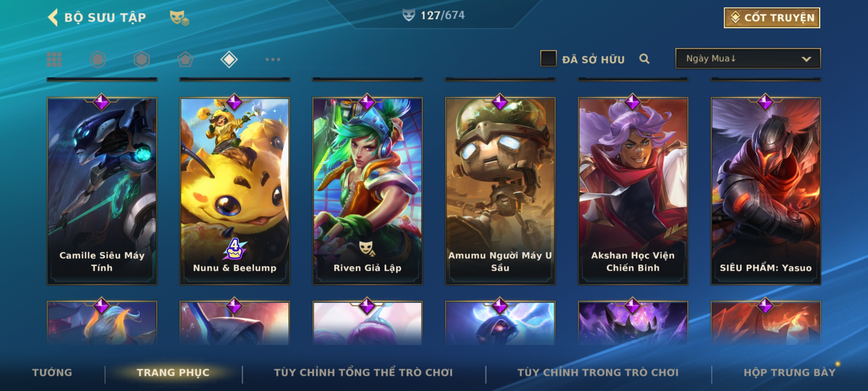
Task: Filter skins by the hexagon gem rarity
Action: (141, 59)
